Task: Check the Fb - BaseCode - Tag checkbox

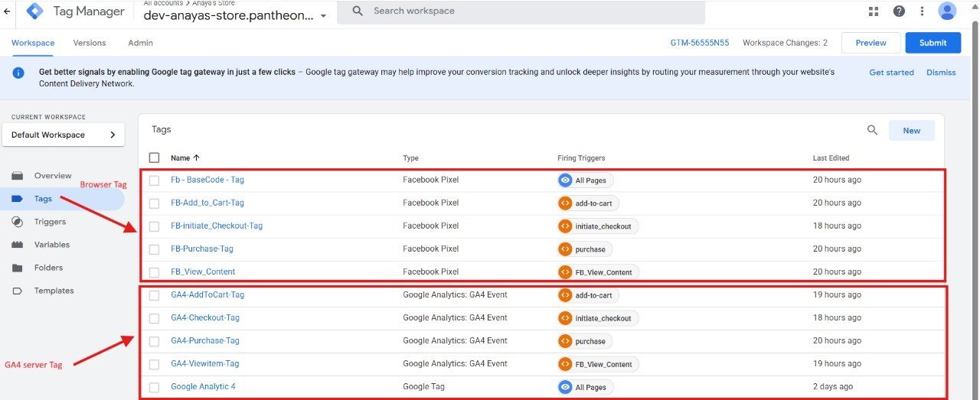Action: coord(155,180)
